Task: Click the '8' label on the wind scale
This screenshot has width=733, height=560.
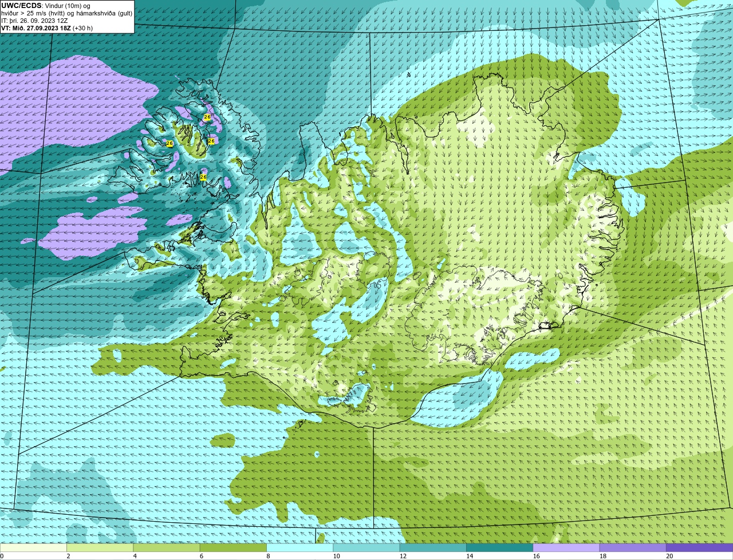Action: click(x=268, y=556)
